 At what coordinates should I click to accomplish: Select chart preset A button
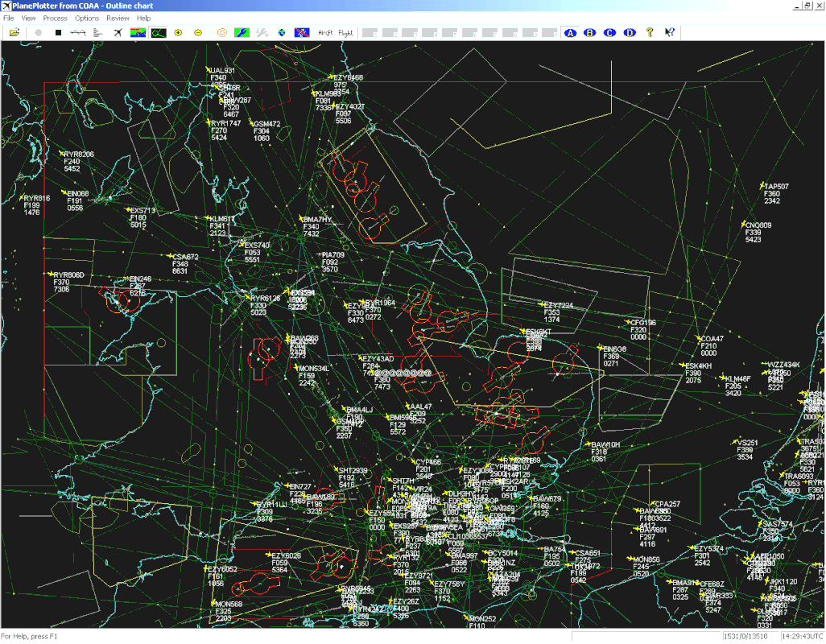[x=570, y=33]
